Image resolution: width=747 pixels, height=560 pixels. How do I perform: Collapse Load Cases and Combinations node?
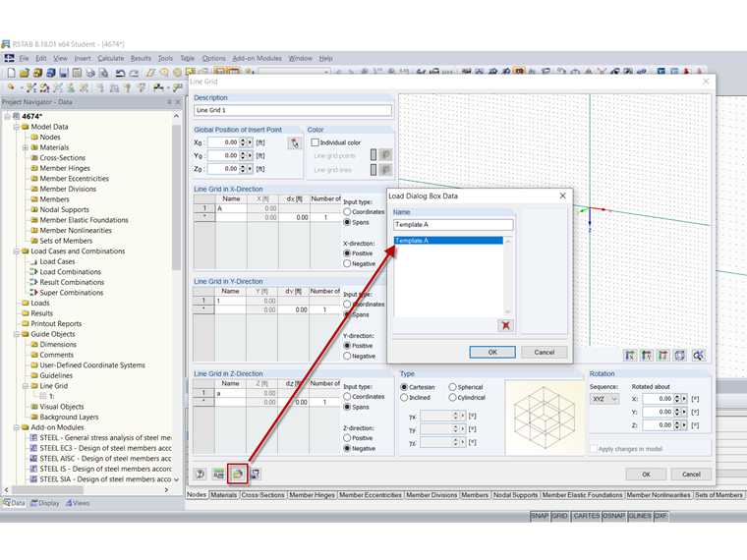point(16,252)
